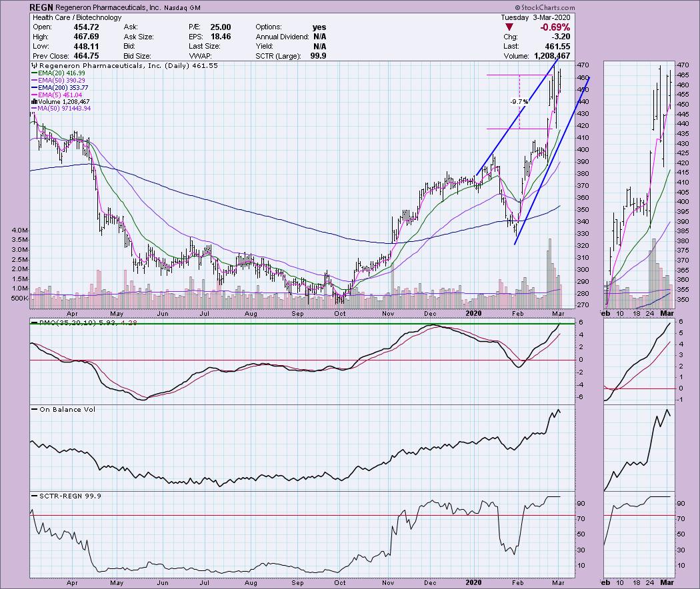Click the 'Health Care / Biotechnology' sector label
Screen dimensions: 700x589
77,17
